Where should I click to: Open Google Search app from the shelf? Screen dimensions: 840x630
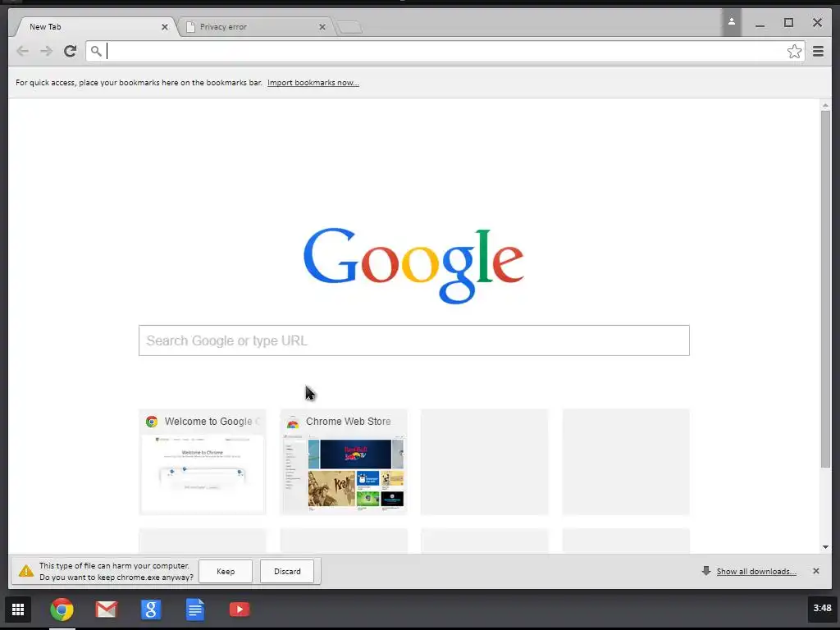click(x=151, y=609)
